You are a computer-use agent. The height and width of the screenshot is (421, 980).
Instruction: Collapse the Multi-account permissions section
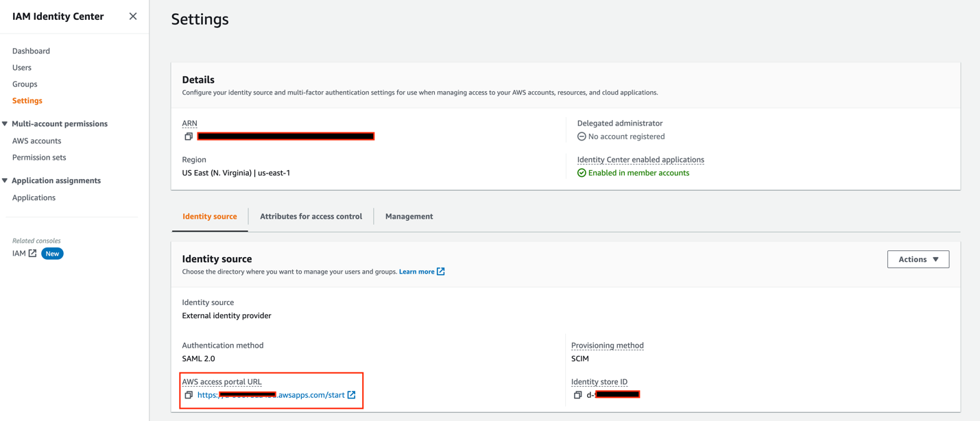click(5, 124)
